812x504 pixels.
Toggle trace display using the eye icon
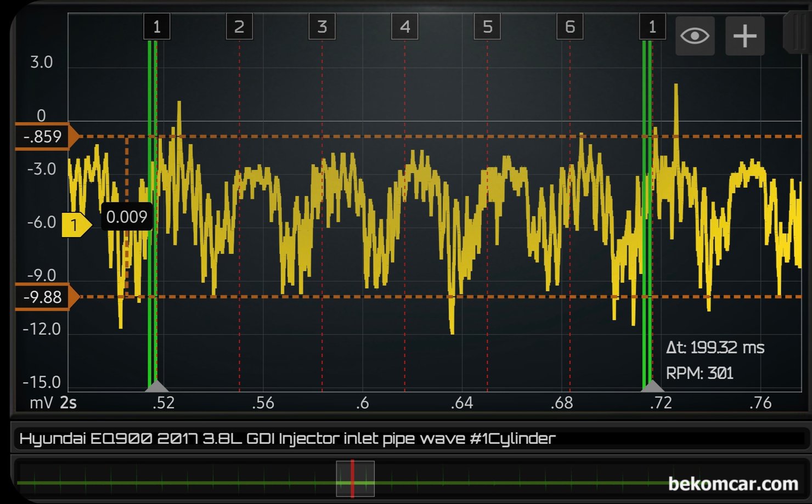695,36
